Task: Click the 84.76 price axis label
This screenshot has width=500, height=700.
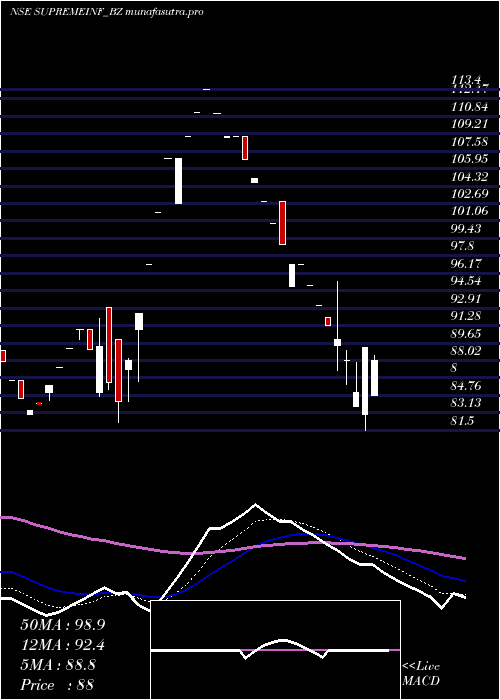Action: [467, 385]
